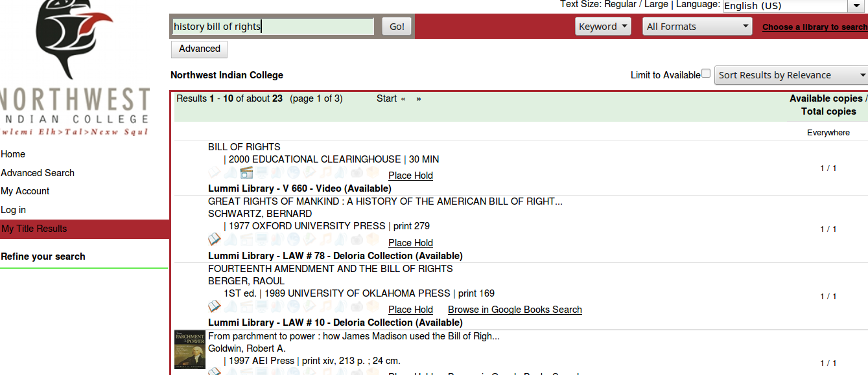The image size is (868, 375).
Task: Click in the search box containing history bill of rights
Action: tap(273, 27)
